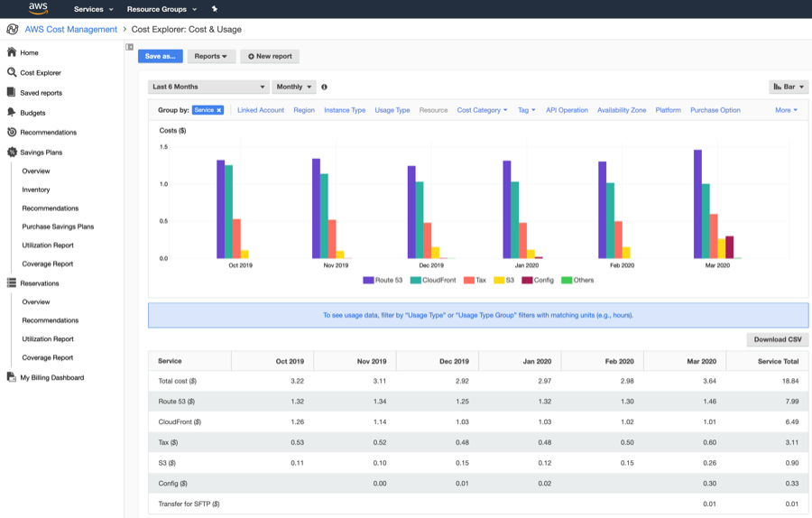812x518 pixels.
Task: Open Savings Plans Utilization Report
Action: (x=48, y=245)
